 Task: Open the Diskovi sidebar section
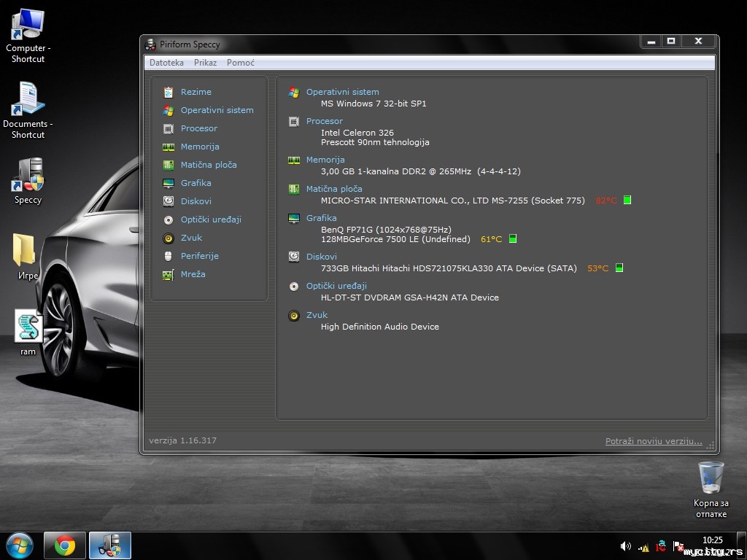[196, 201]
